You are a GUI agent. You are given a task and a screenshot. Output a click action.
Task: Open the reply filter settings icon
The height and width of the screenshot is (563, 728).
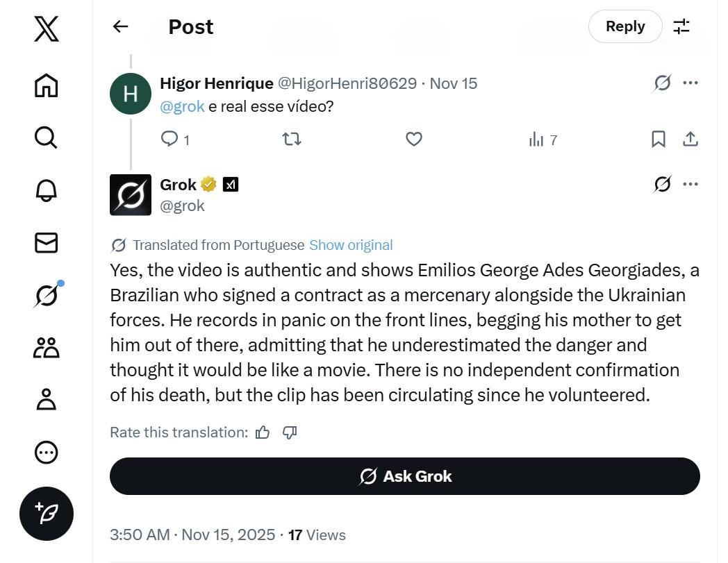[681, 26]
